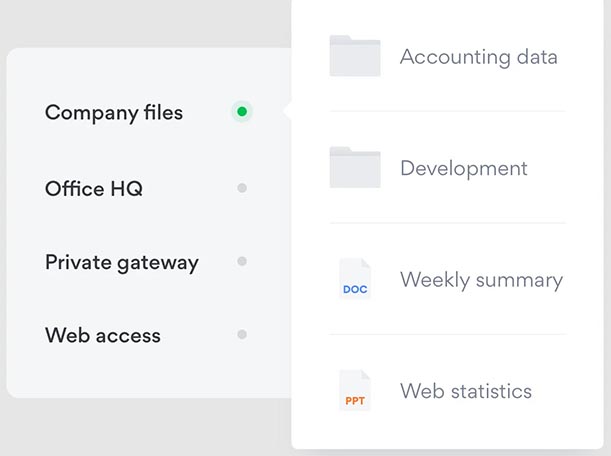Click the Web statistics PPT file icon
The height and width of the screenshot is (456, 611).
[355, 391]
